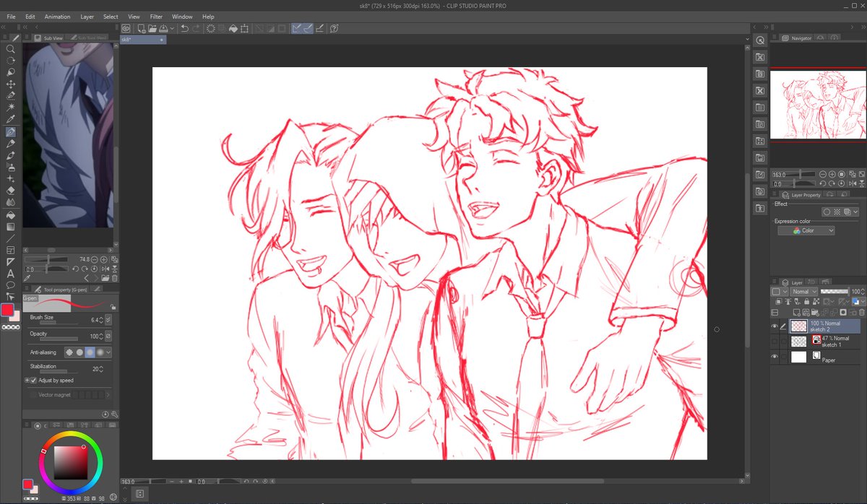This screenshot has width=867, height=504.
Task: Select the Gradient tool
Action: (x=11, y=226)
